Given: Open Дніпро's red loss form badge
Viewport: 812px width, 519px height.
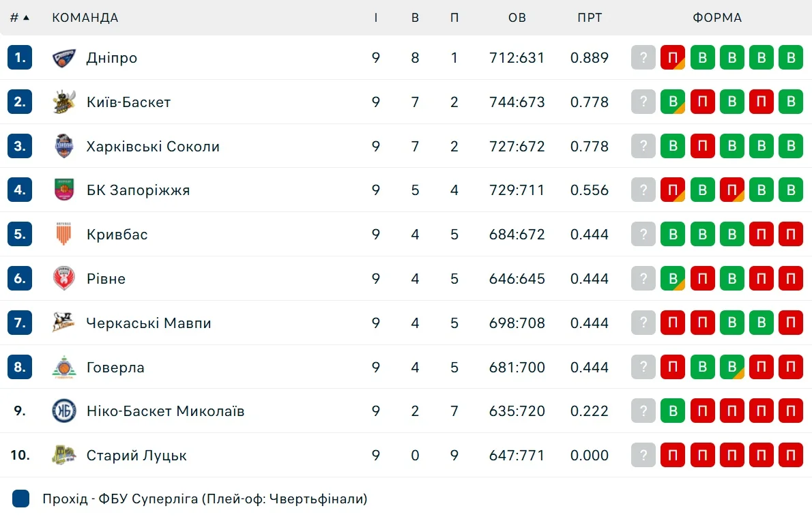Looking at the screenshot, I should pyautogui.click(x=672, y=58).
